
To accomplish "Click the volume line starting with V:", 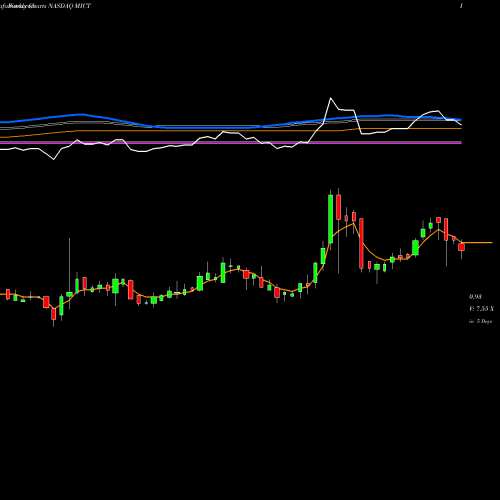I will click(x=481, y=309).
